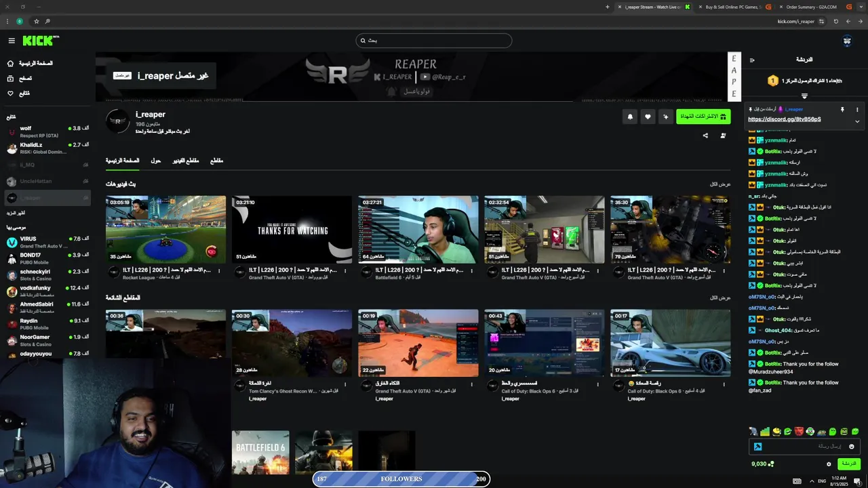Open the home tab under channel profile
The image size is (868, 488).
tap(122, 161)
